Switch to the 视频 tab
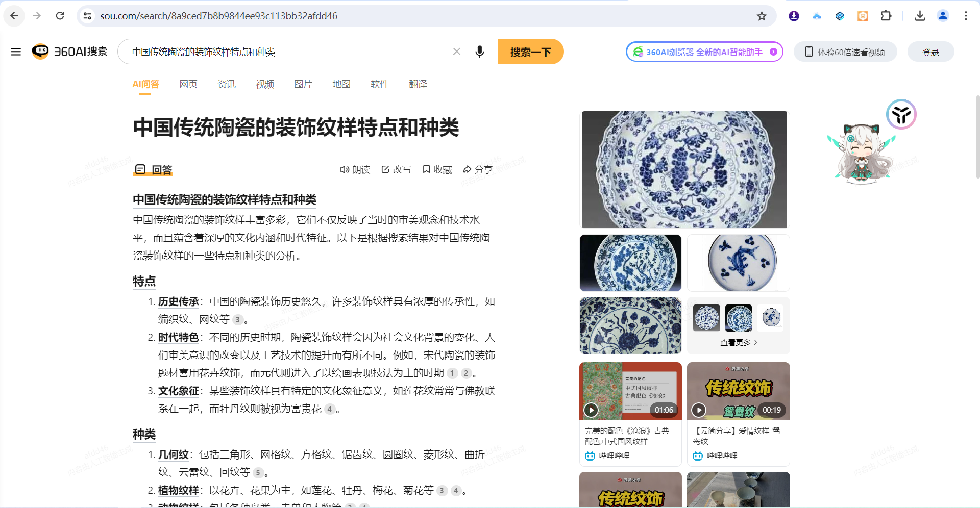Image resolution: width=980 pixels, height=508 pixels. (264, 84)
